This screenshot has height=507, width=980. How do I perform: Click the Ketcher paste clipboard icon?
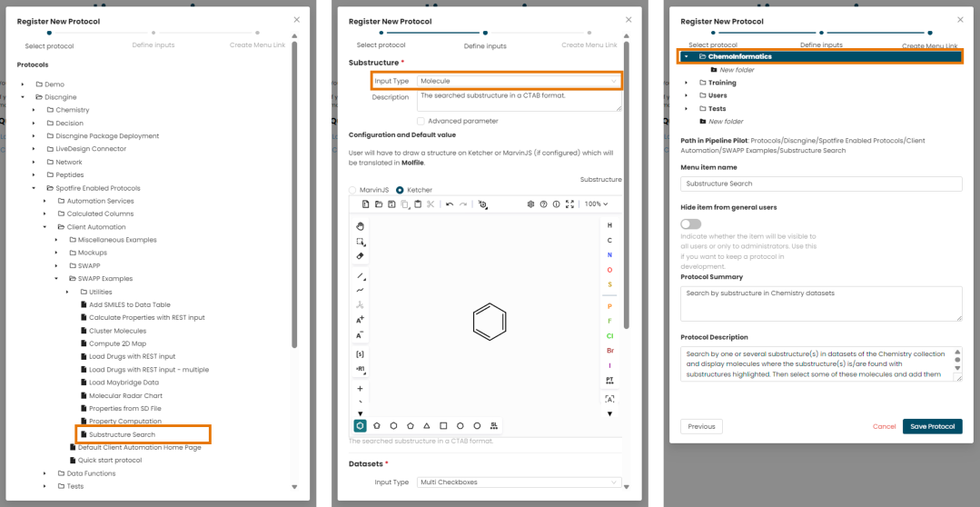pyautogui.click(x=418, y=204)
